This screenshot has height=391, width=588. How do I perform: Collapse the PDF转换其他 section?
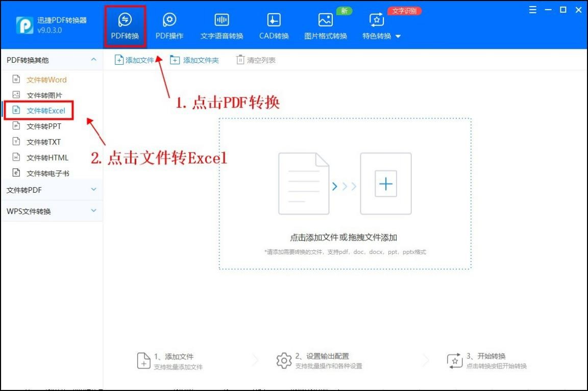(x=94, y=60)
